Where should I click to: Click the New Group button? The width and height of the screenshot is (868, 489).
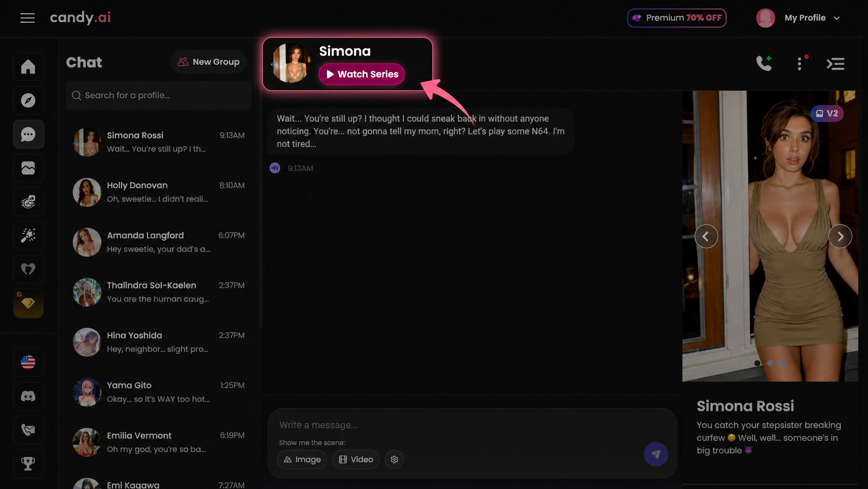209,62
